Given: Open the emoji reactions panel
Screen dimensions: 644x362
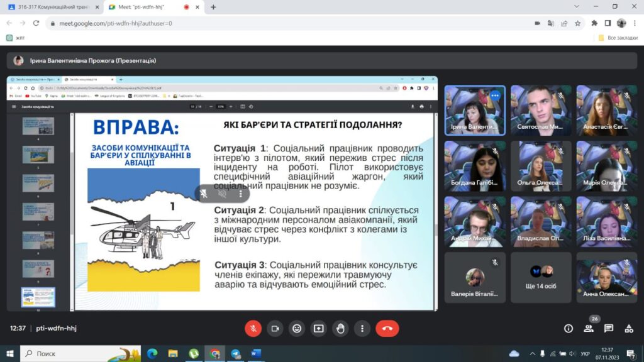Looking at the screenshot, I should 297,328.
